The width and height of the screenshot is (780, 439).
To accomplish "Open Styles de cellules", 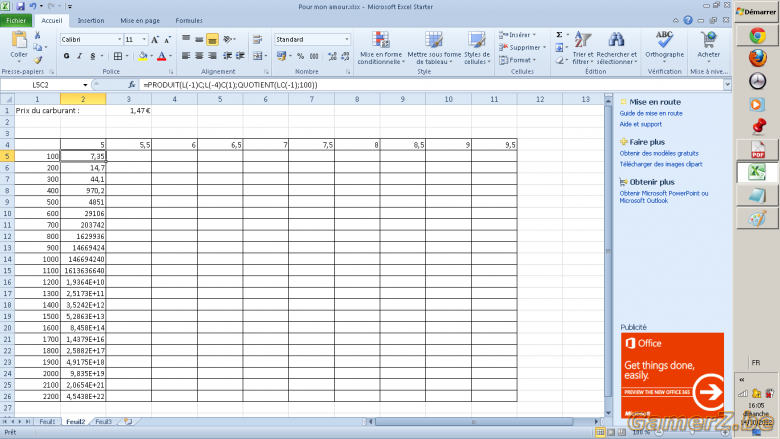I will coord(477,48).
